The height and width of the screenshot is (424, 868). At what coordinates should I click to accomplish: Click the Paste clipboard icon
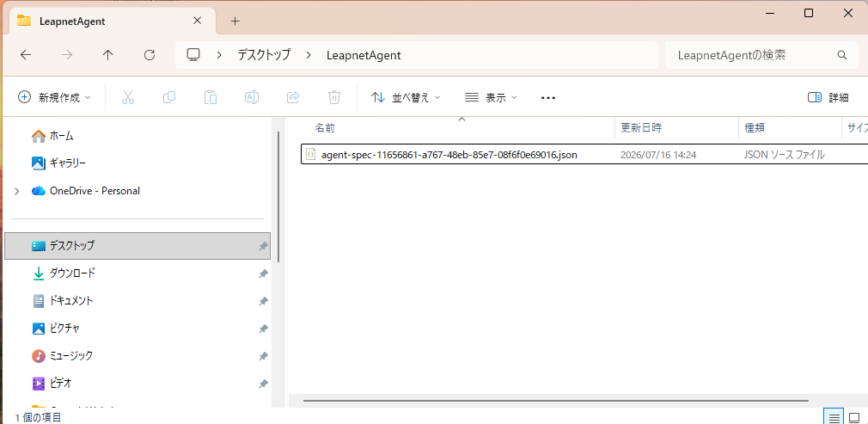pyautogui.click(x=211, y=97)
